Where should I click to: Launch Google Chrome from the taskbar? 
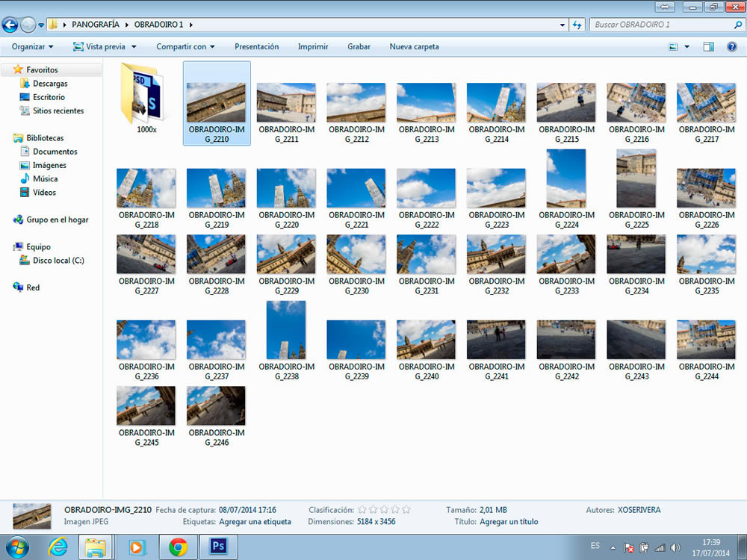coord(178,547)
